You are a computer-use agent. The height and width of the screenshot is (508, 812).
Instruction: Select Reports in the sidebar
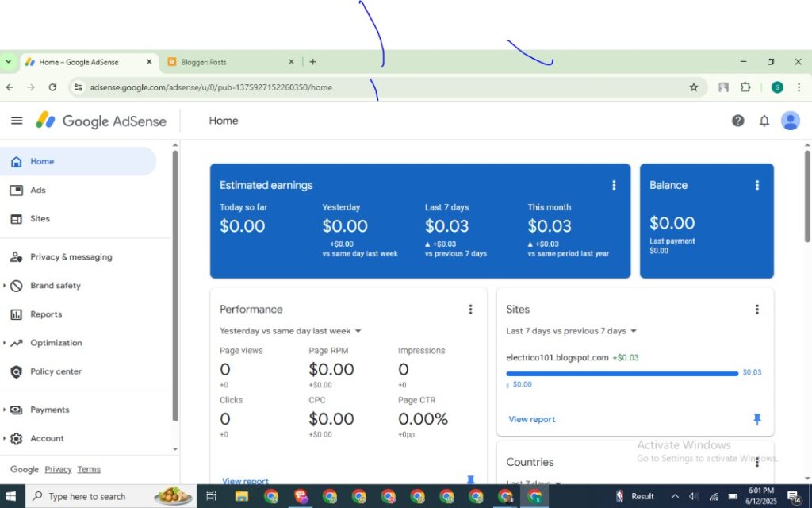click(x=46, y=314)
